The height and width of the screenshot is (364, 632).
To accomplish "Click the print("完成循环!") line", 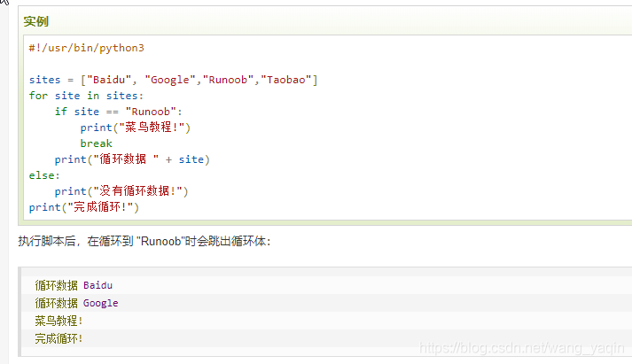I will pos(84,207).
